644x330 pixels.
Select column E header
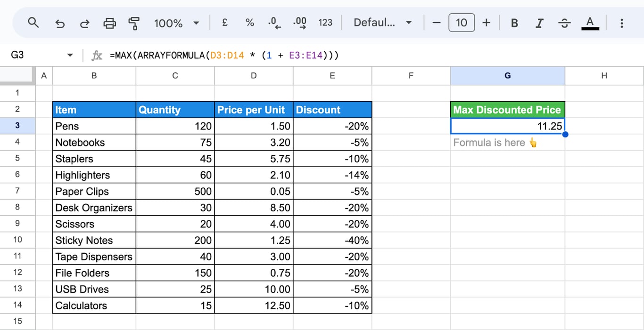tap(332, 75)
